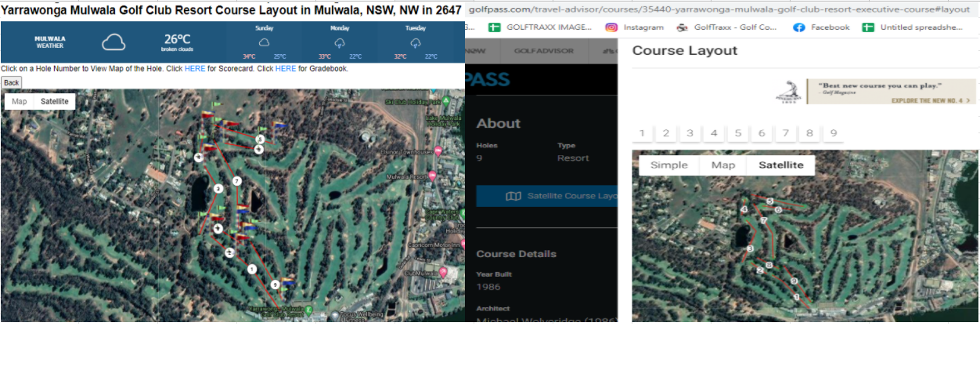Click the golfpass.com address bar URL

point(719,9)
